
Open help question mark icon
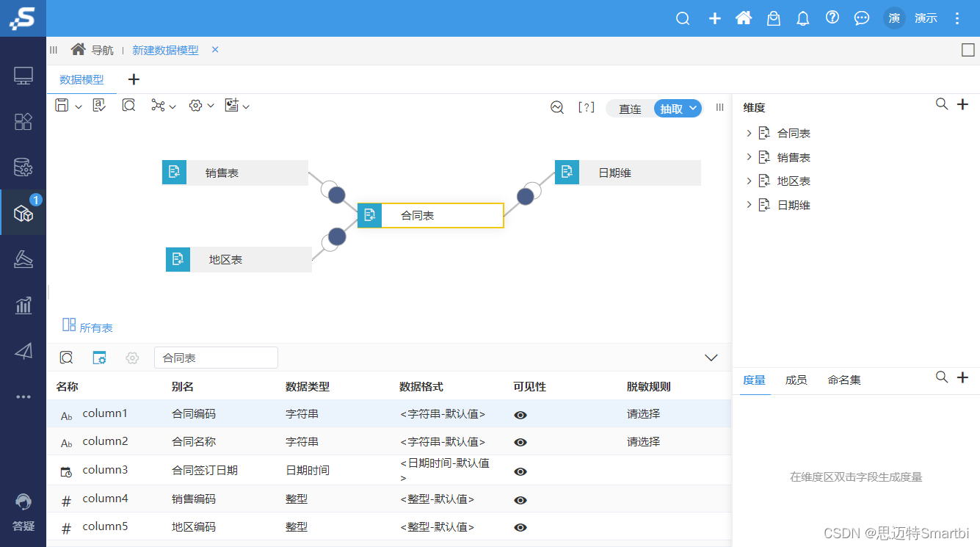(x=832, y=18)
